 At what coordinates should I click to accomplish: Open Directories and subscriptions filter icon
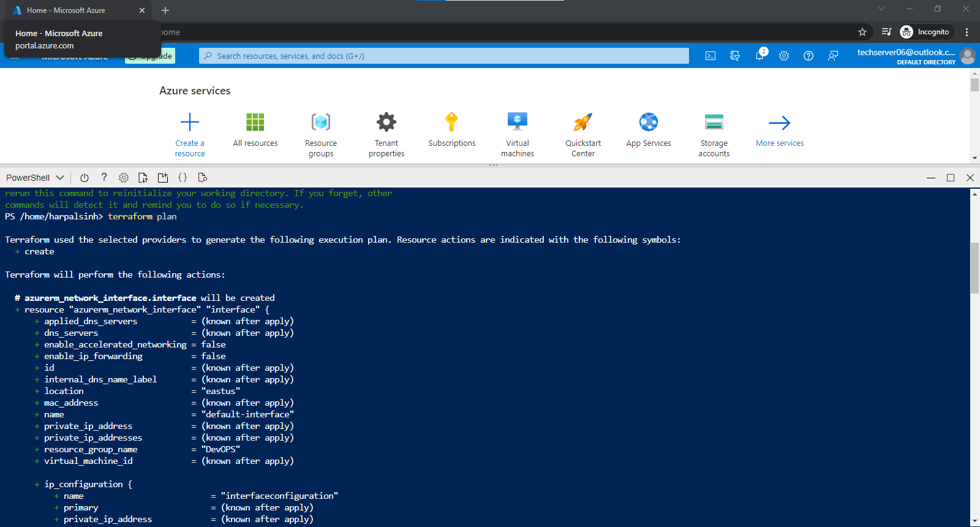pyautogui.click(x=735, y=56)
